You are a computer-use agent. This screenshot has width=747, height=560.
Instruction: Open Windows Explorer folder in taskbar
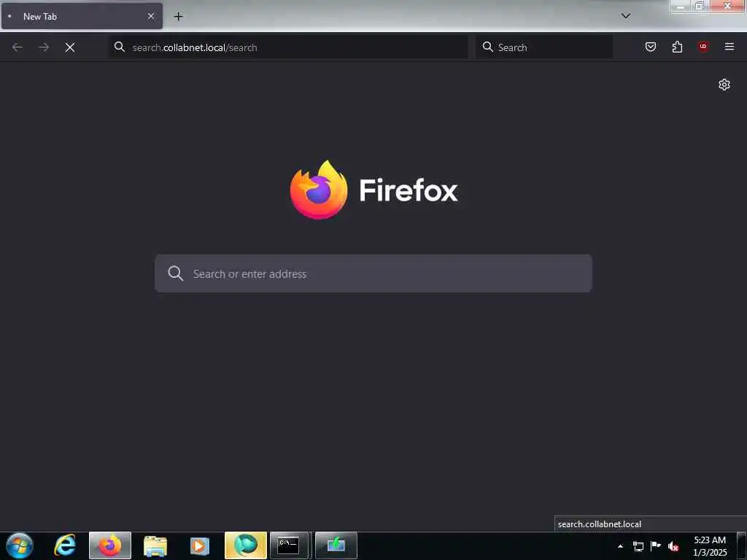[155, 545]
